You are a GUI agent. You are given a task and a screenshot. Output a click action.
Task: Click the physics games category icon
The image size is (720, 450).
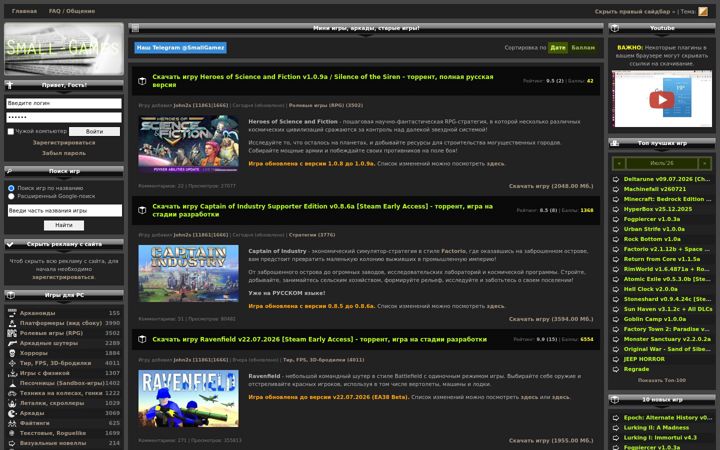coord(12,373)
